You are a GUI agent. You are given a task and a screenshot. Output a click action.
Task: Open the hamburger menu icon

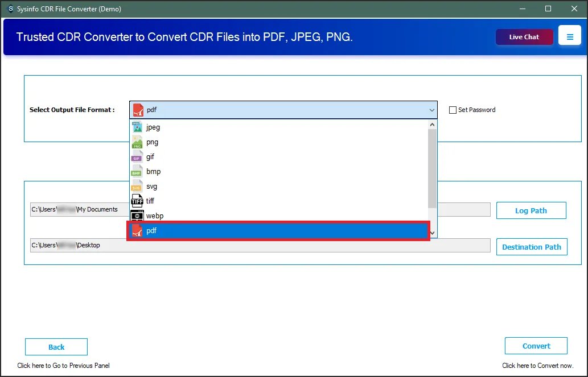pos(570,37)
